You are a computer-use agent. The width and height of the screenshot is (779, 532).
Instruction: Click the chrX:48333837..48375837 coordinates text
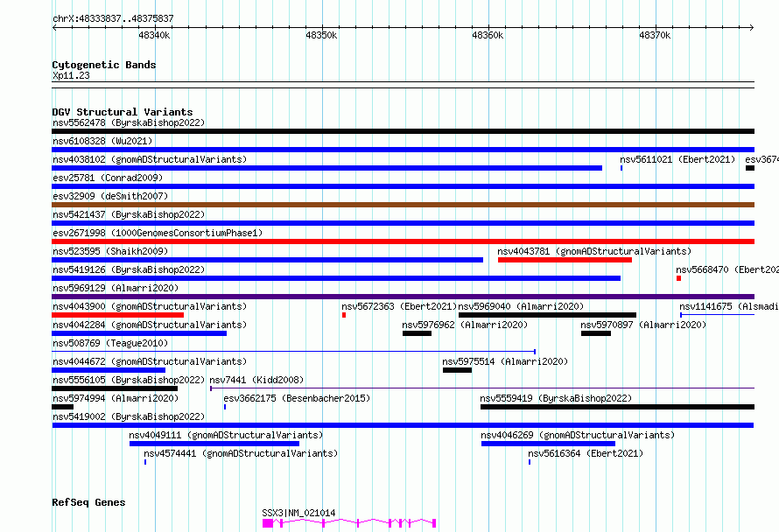(113, 18)
